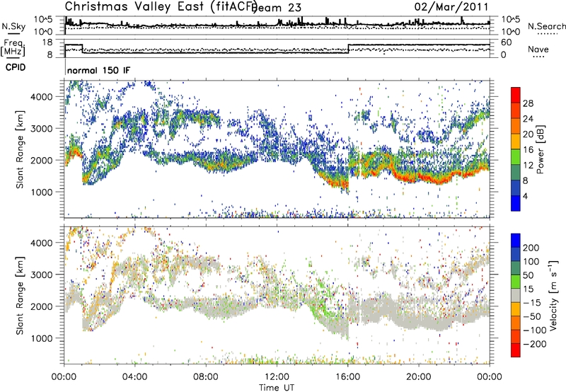Click the "Nave" legend label
The width and height of the screenshot is (566, 392).
pyautogui.click(x=538, y=49)
